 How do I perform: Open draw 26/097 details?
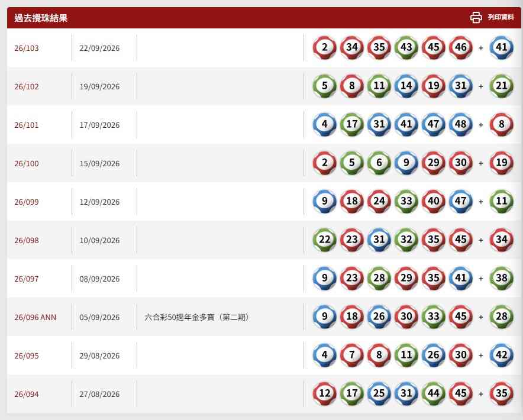(27, 279)
